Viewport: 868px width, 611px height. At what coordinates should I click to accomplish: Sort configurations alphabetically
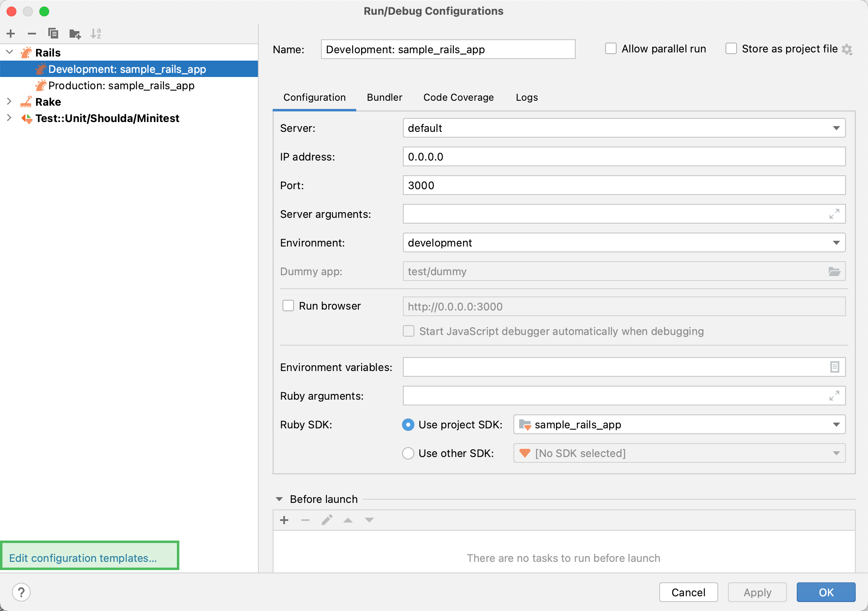96,34
